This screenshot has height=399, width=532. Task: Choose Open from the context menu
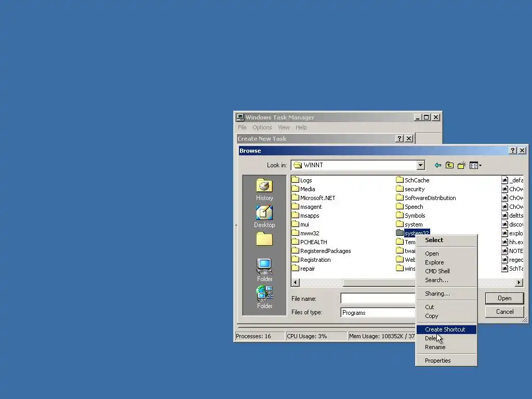coord(446,254)
